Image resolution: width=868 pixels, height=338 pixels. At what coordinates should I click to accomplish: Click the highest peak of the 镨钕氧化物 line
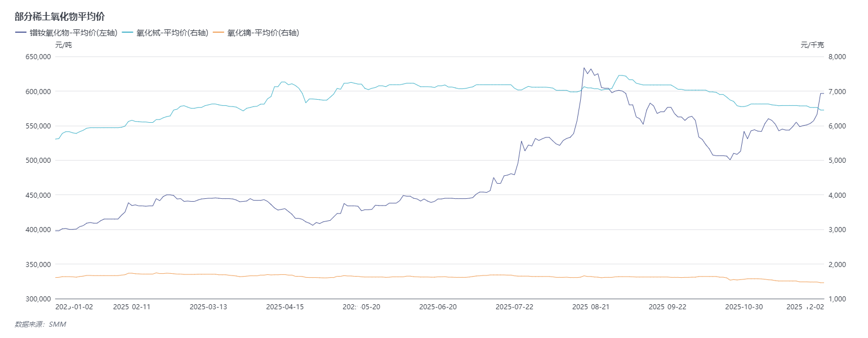[x=584, y=68]
